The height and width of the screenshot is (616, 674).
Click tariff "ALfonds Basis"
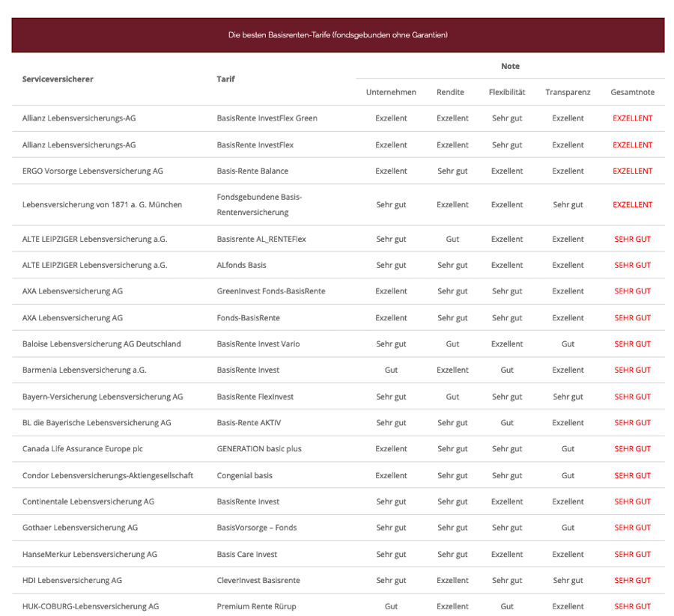pyautogui.click(x=242, y=266)
